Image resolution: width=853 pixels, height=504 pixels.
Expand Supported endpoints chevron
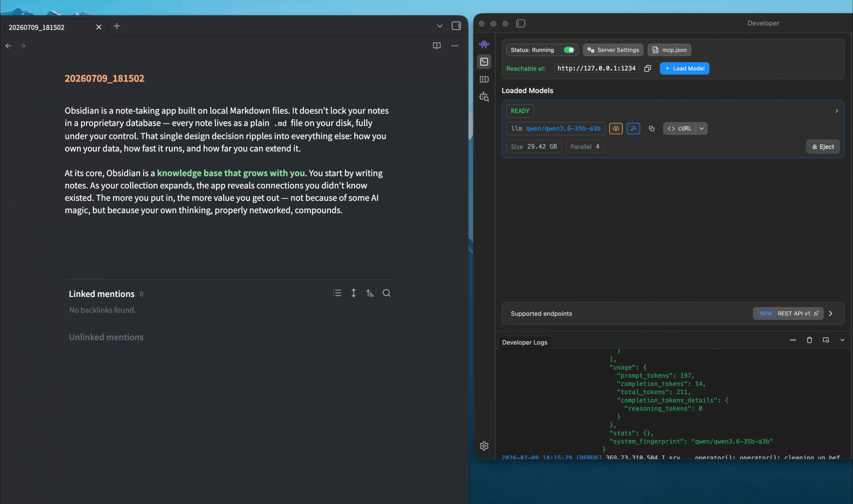[x=831, y=314]
